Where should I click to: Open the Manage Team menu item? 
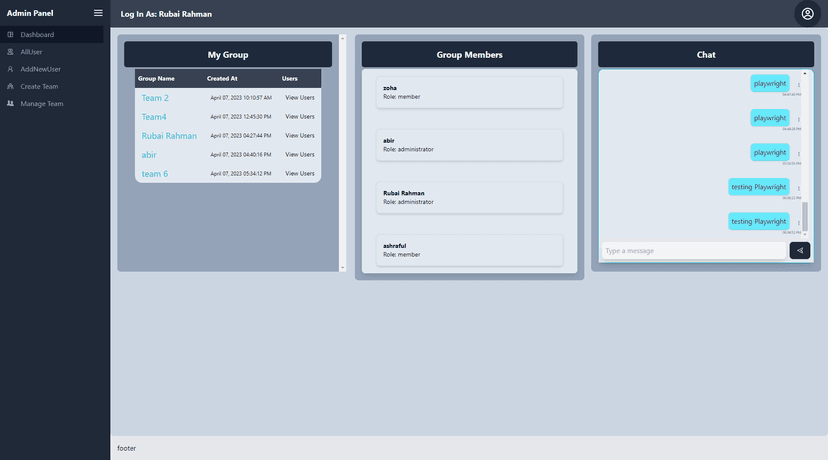coord(42,103)
